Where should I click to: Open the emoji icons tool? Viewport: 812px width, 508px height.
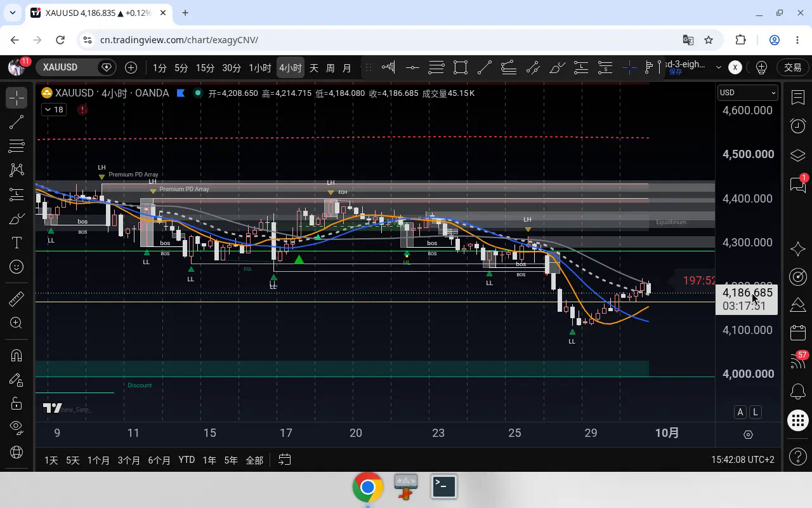coord(16,267)
